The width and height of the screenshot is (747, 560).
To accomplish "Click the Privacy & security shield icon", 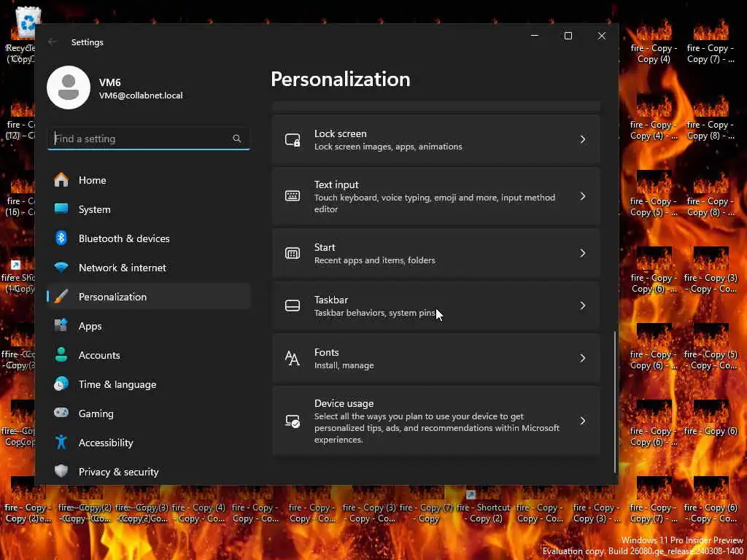I will (x=61, y=471).
